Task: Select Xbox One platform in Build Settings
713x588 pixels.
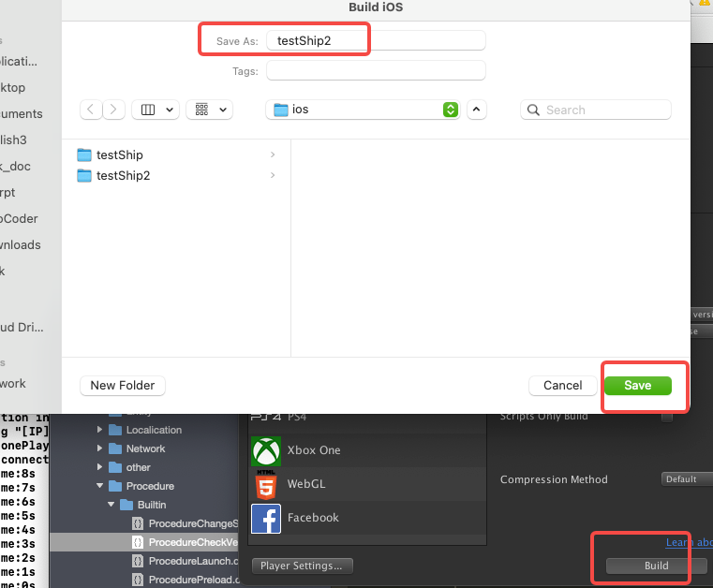Action: pyautogui.click(x=367, y=450)
